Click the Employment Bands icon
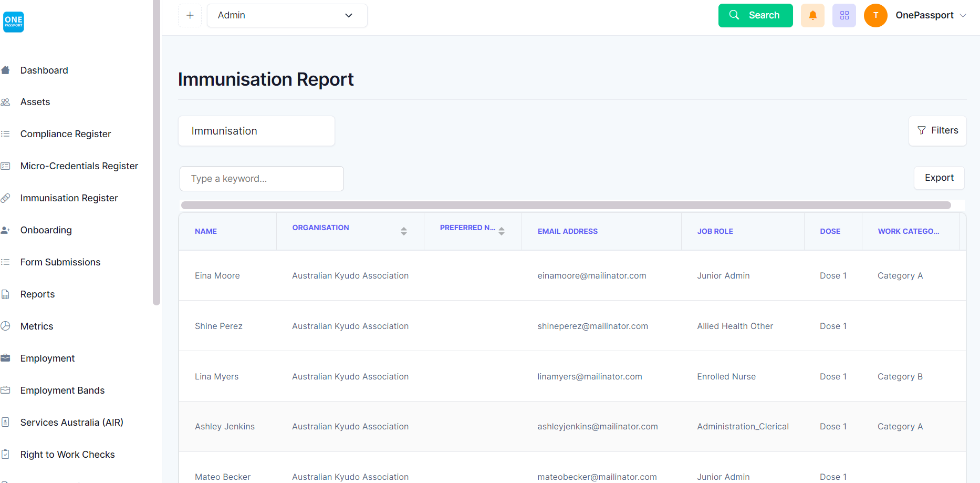This screenshot has width=980, height=483. [x=6, y=390]
